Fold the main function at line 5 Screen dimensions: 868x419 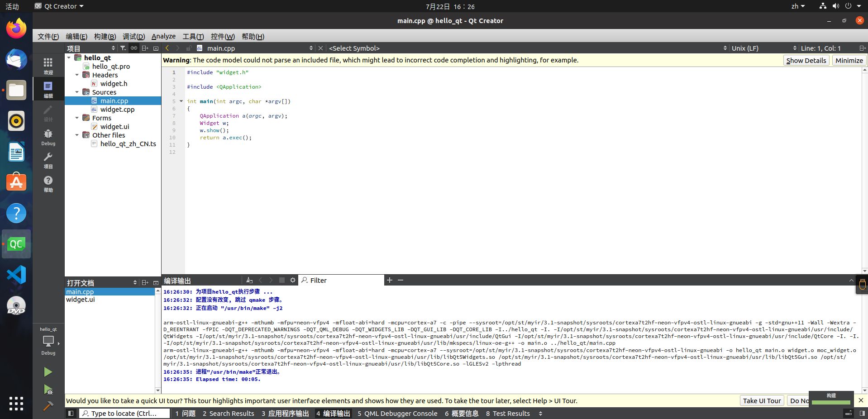click(x=181, y=101)
